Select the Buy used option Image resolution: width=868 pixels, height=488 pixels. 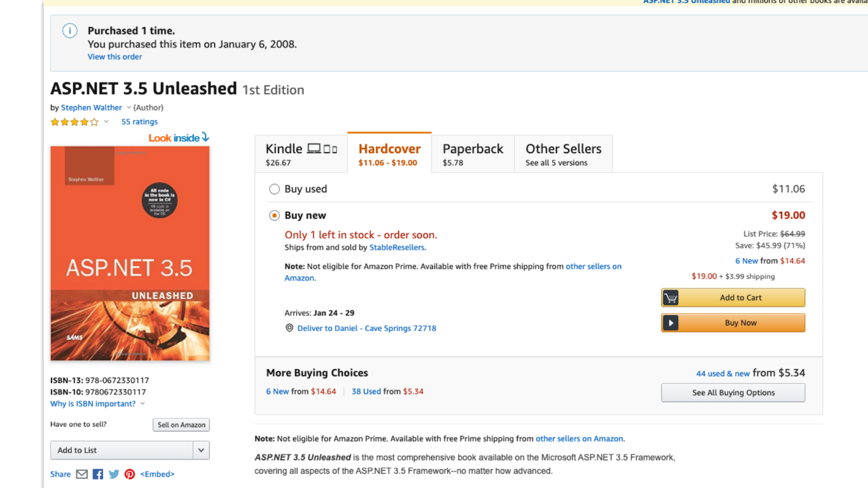(x=274, y=189)
